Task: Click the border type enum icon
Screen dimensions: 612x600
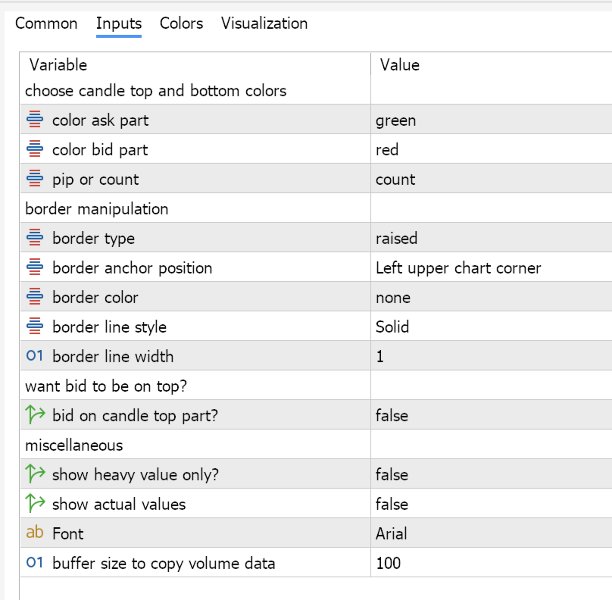Action: tap(35, 237)
